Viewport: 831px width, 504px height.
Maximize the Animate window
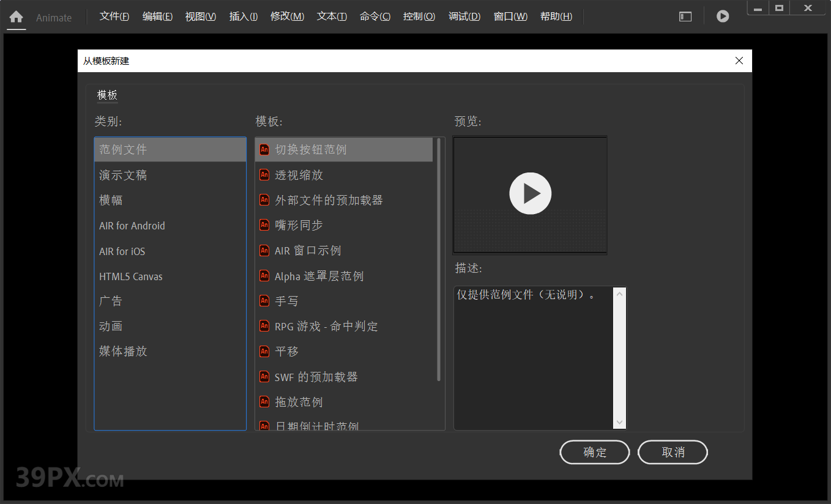click(779, 8)
